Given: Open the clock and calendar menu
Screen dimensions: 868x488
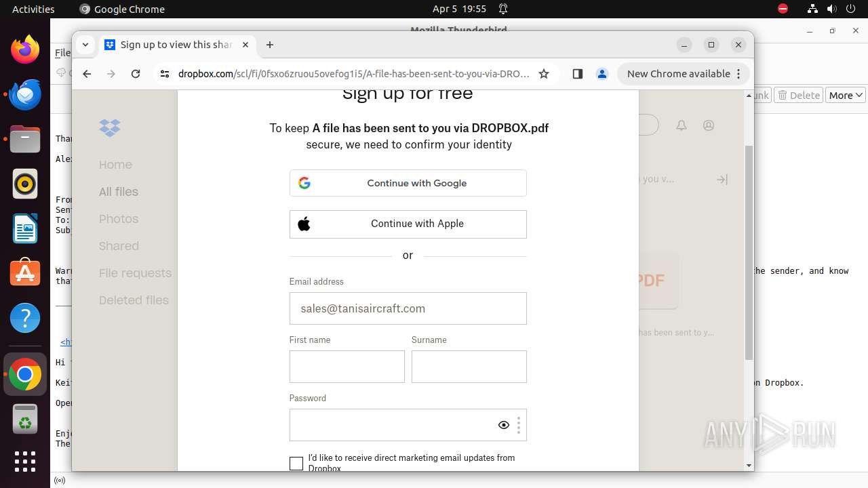Looking at the screenshot, I should coord(459,9).
